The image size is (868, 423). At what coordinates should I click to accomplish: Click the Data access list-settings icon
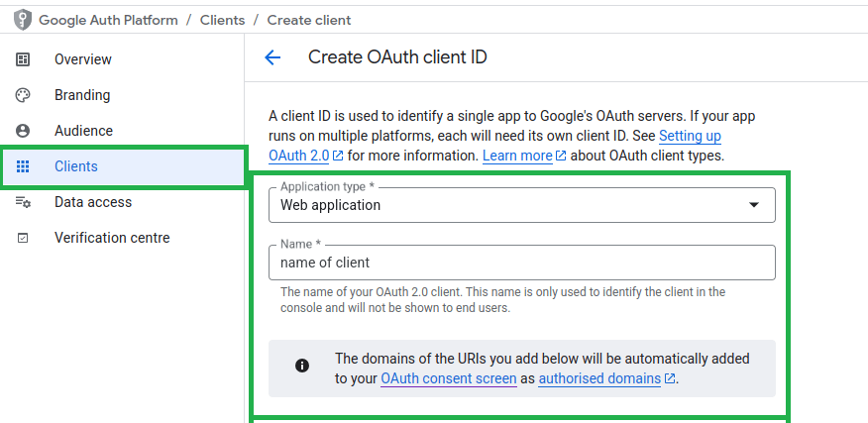point(23,202)
